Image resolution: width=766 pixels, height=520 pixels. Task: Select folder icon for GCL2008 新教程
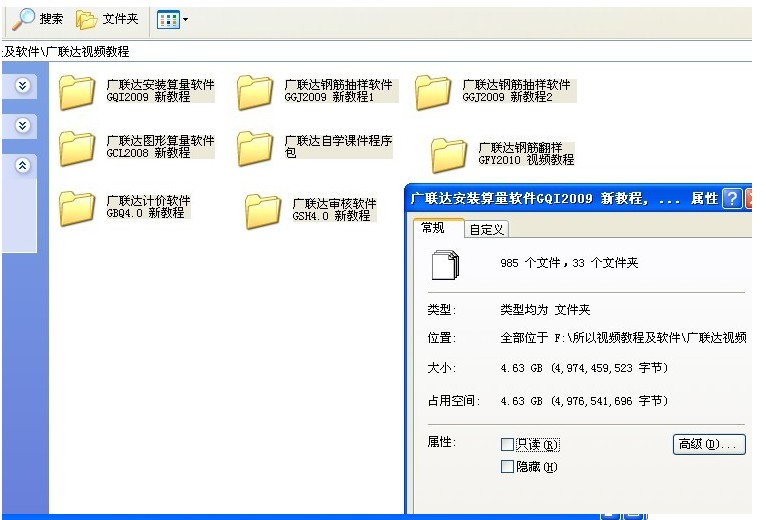coord(77,149)
